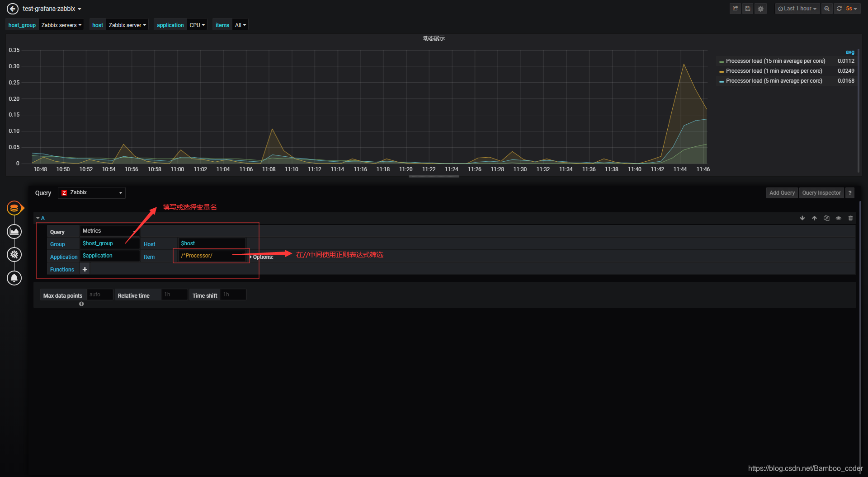
Task: Open the Zabbix data source dropdown
Action: coord(92,193)
